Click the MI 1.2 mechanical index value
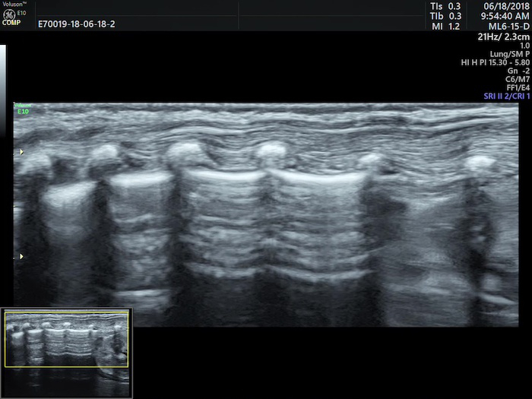532x399 pixels. (446, 27)
